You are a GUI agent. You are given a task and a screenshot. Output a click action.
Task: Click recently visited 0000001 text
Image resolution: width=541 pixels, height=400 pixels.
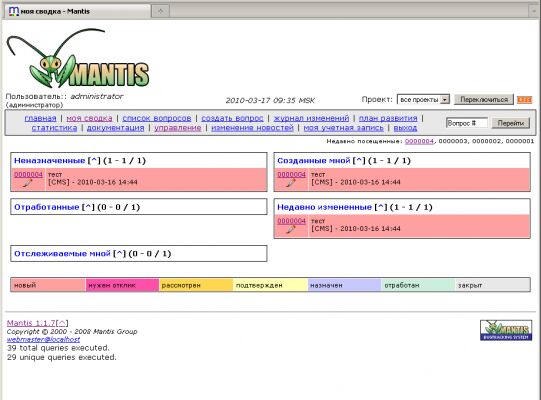[520, 141]
